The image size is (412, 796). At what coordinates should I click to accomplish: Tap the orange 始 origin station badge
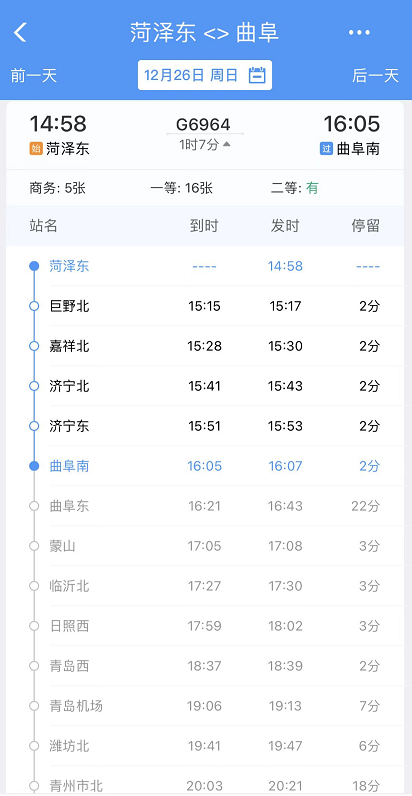36,149
